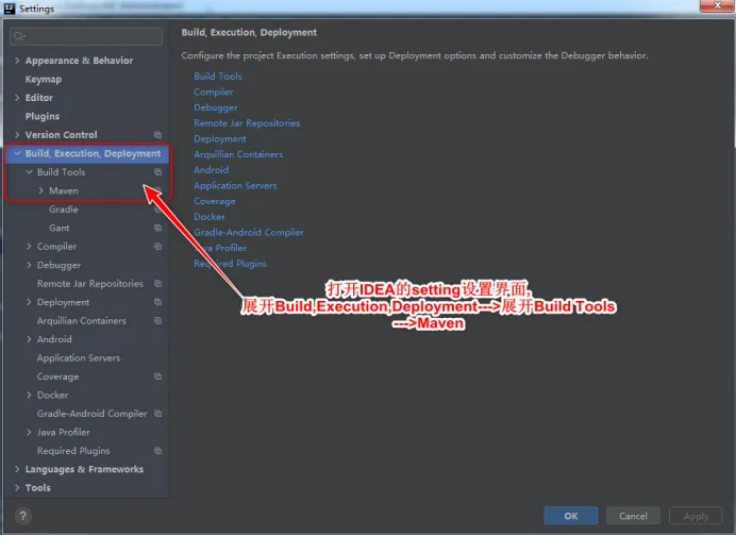
Task: Expand the Maven node arrow
Action: tap(41, 191)
